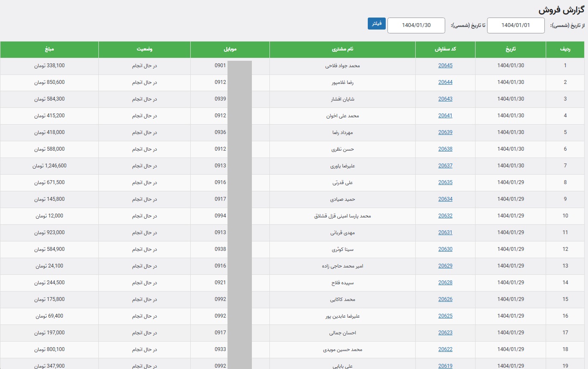
Task: Open order link 20637
Action: pyautogui.click(x=445, y=166)
